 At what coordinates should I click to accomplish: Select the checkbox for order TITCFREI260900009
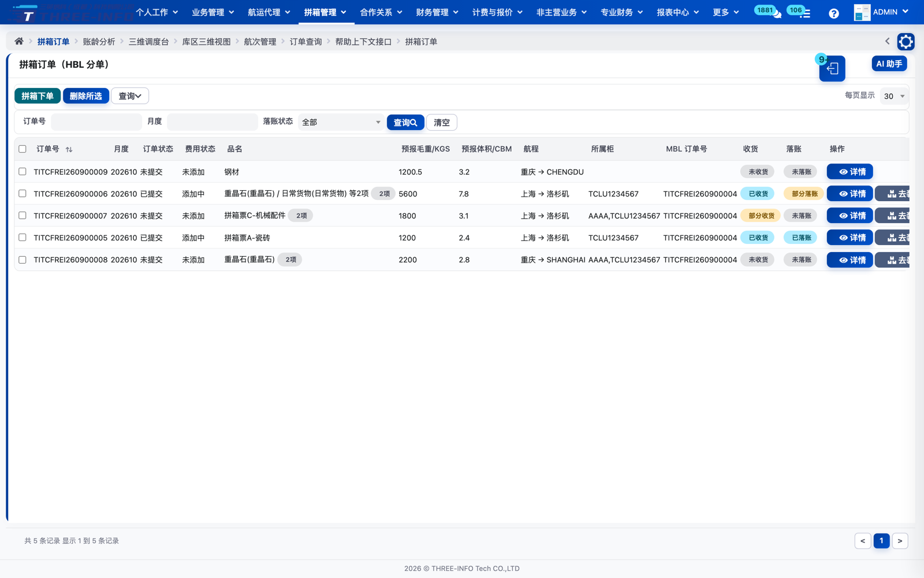pos(23,172)
